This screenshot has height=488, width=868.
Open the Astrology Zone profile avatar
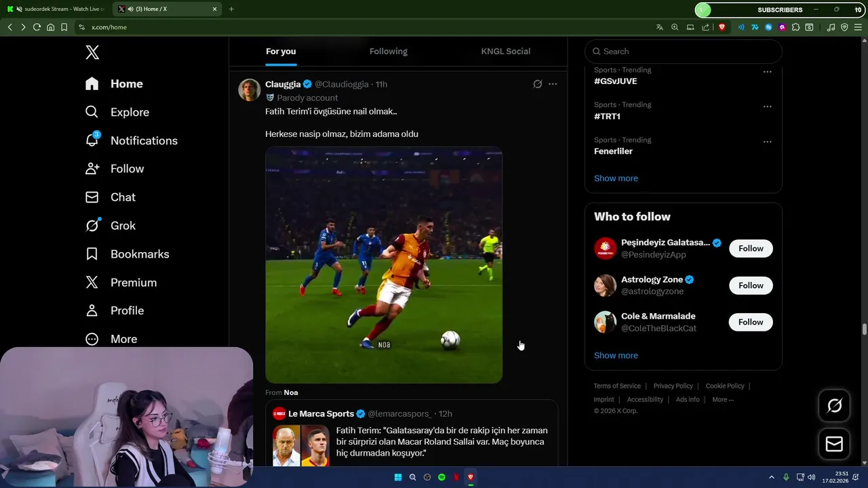605,285
